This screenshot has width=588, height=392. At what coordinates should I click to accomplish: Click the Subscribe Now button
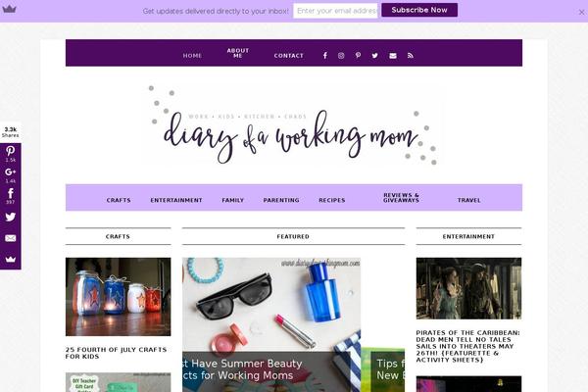[419, 10]
